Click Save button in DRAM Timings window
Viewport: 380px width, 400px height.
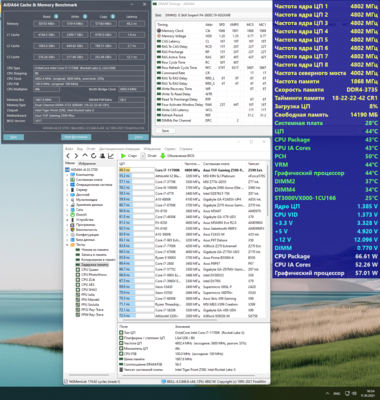165,131
